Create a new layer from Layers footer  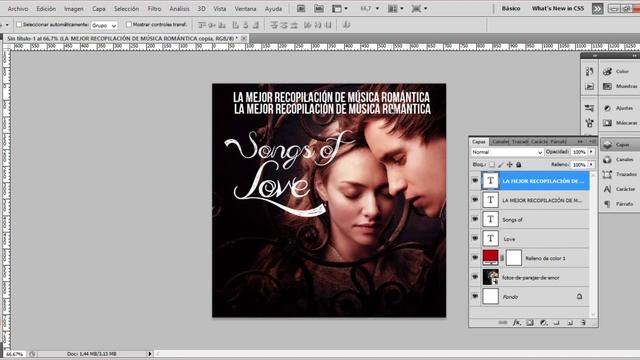tap(570, 322)
